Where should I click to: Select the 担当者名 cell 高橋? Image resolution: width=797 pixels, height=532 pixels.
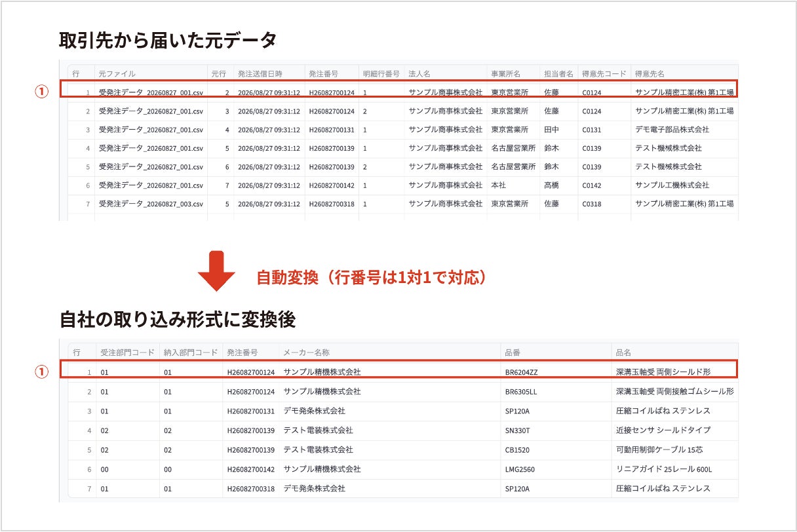[x=551, y=185]
